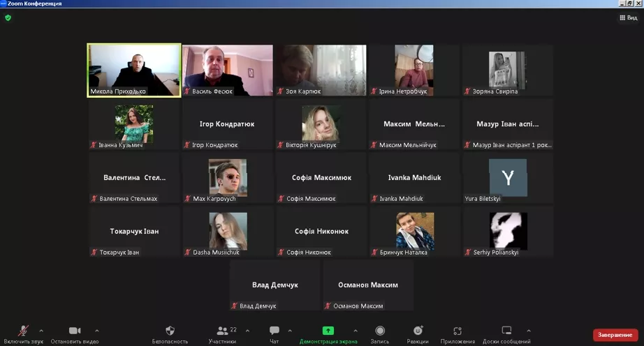The width and height of the screenshot is (644, 346).
Task: Click the green Демонстрация экрана share icon
Action: point(328,331)
